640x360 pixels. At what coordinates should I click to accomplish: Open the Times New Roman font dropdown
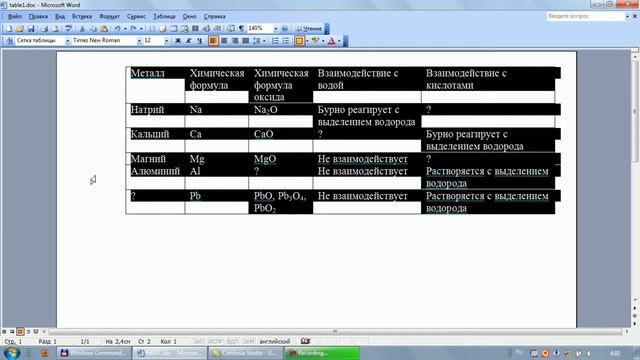(139, 41)
